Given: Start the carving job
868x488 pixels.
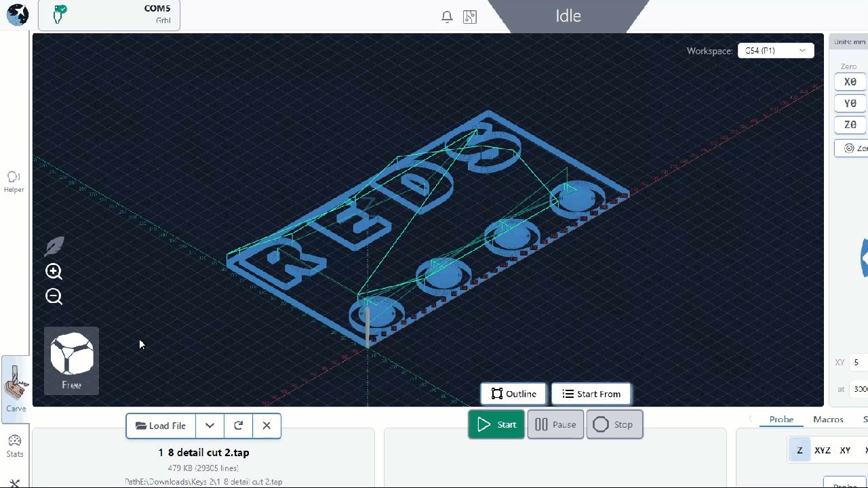Looking at the screenshot, I should coord(496,425).
